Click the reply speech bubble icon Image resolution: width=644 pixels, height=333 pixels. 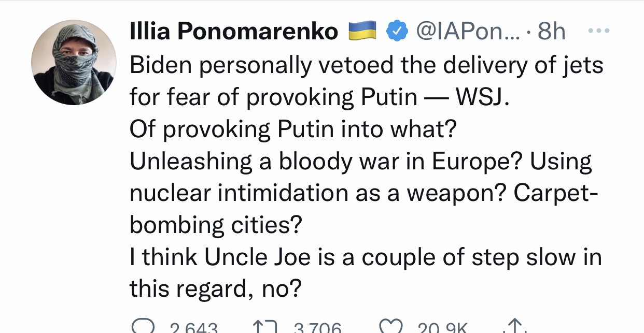(x=142, y=327)
